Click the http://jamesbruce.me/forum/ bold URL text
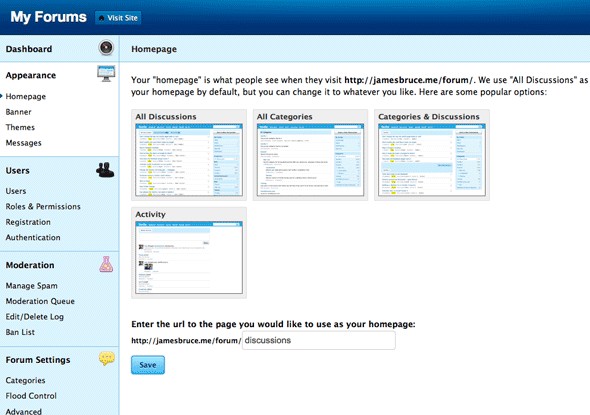590x415 pixels. [x=409, y=80]
